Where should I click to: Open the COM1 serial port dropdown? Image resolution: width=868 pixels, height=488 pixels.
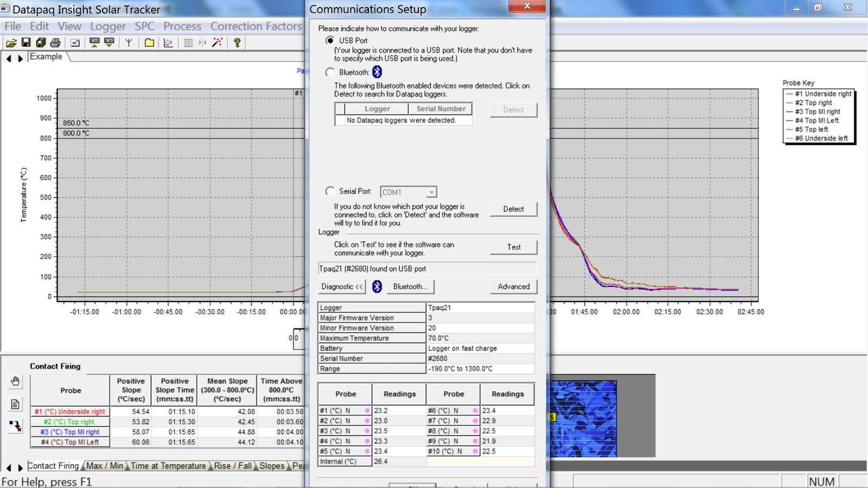coord(431,192)
